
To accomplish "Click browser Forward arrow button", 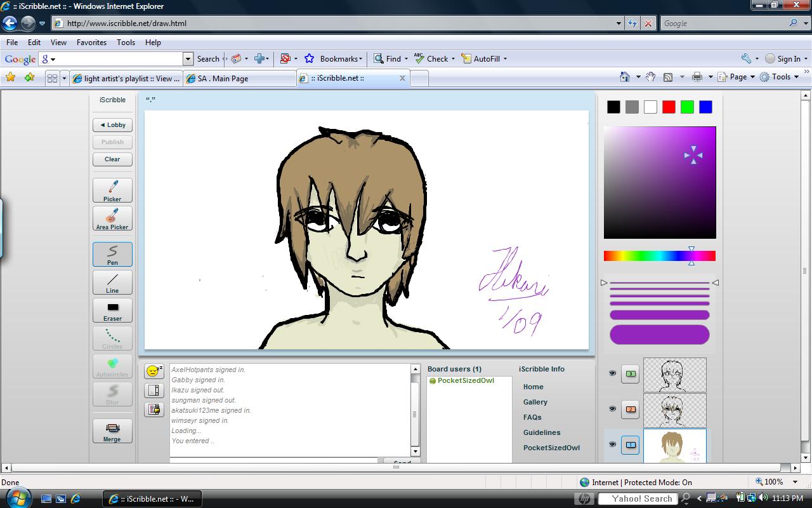I will click(28, 23).
